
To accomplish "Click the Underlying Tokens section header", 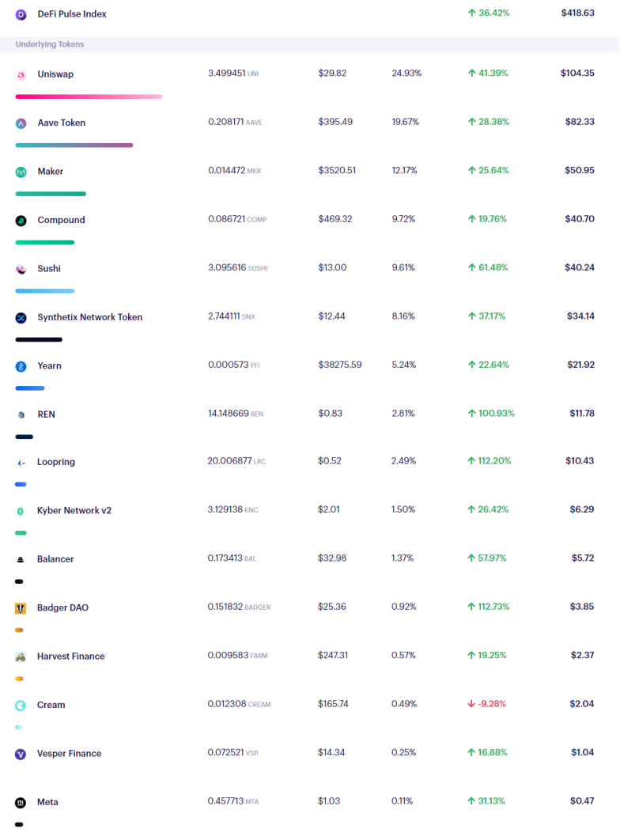I will pos(50,44).
